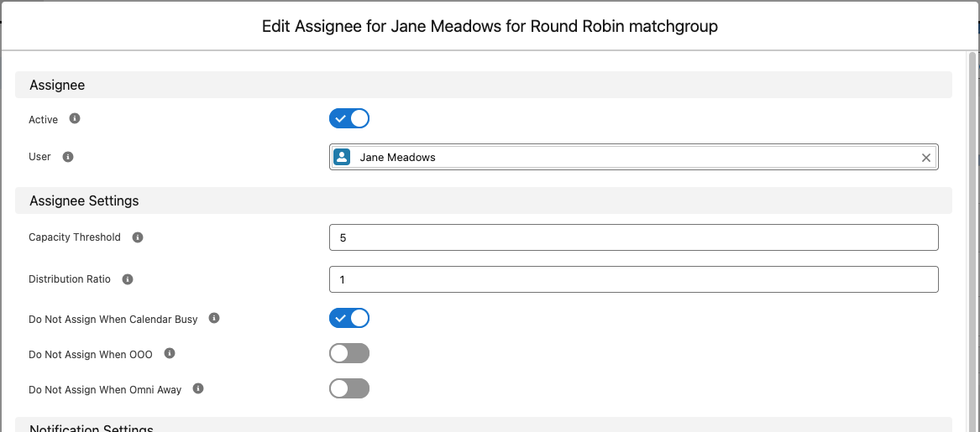Click the Jane Meadows user avatar icon
Image resolution: width=980 pixels, height=432 pixels.
342,158
